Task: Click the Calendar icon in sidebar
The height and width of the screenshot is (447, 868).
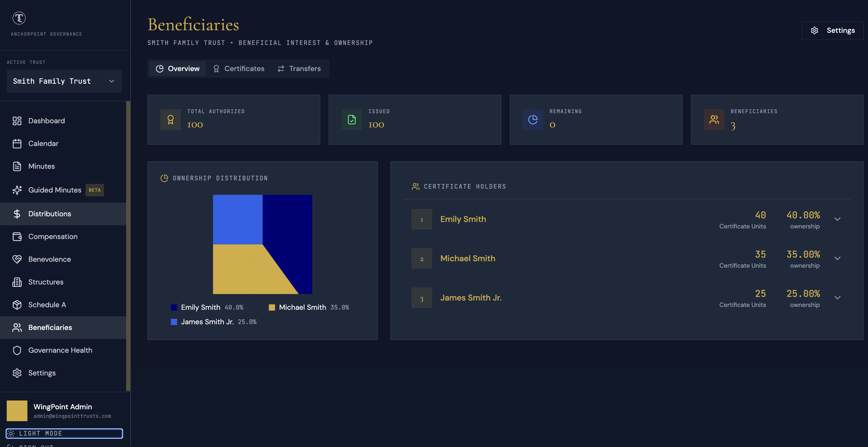Action: click(x=17, y=143)
